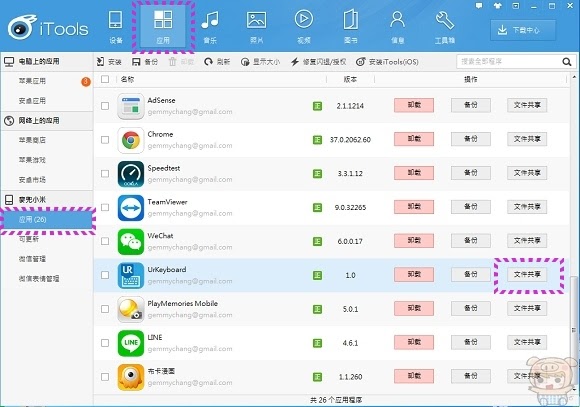Click the 安装 (Install) toolbar button
580x407 pixels.
coord(109,62)
